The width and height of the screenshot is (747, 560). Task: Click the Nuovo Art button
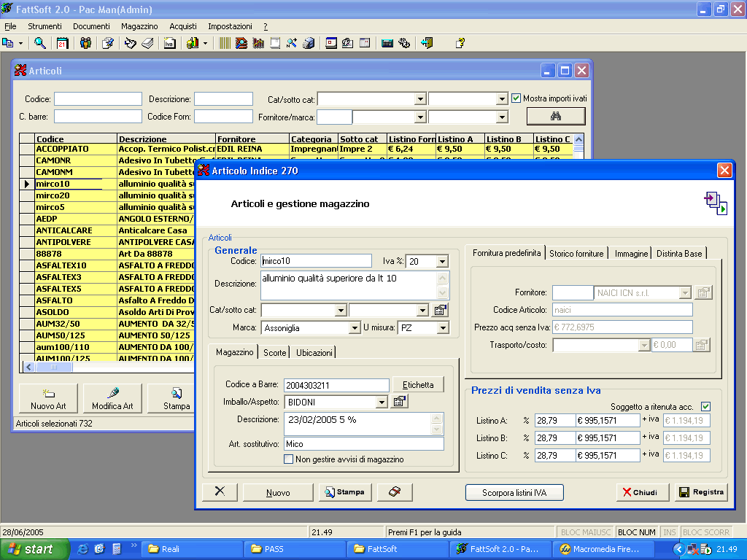coord(48,398)
